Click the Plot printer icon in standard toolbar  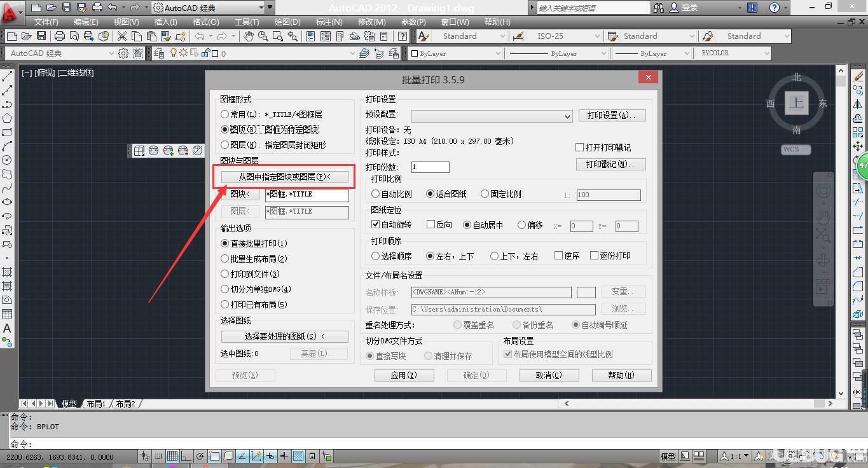point(60,36)
